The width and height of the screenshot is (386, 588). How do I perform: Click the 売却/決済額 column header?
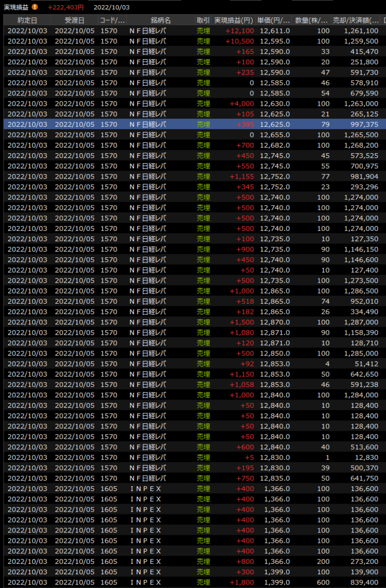(x=356, y=20)
